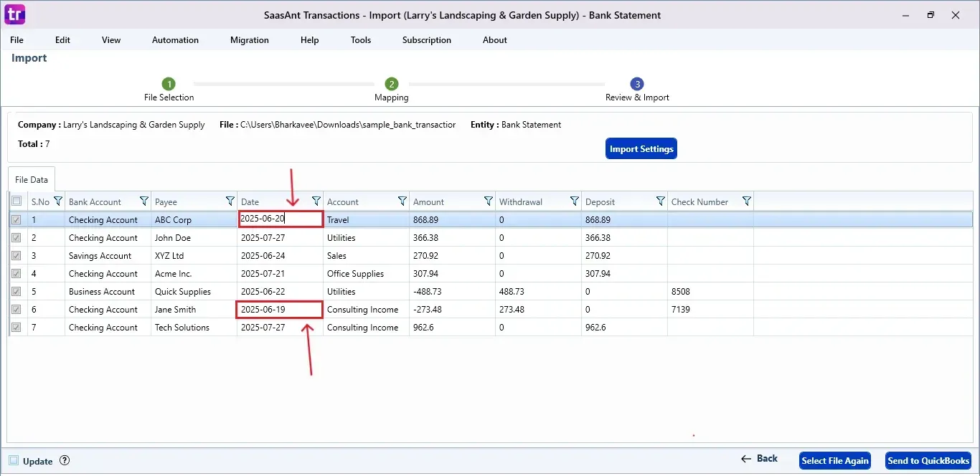This screenshot has width=980, height=476.
Task: Click the date field for ABC Corp row
Action: click(x=280, y=219)
